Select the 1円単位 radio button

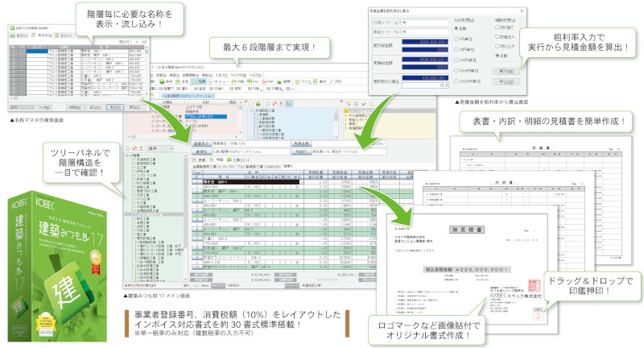(x=456, y=39)
